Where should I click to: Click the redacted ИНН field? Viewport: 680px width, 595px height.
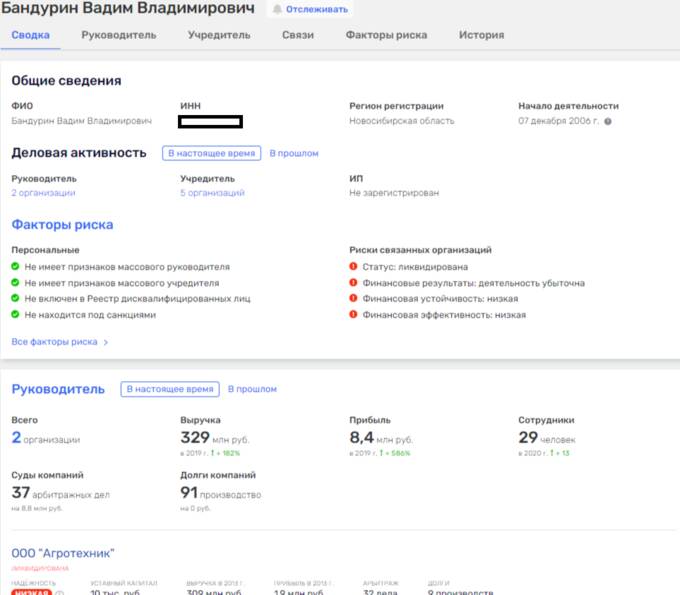coord(210,122)
